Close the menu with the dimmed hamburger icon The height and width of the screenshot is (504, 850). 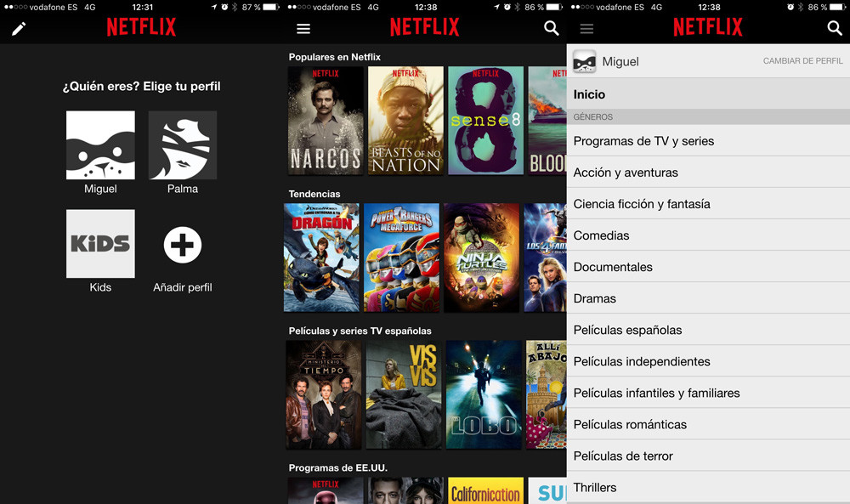click(586, 29)
